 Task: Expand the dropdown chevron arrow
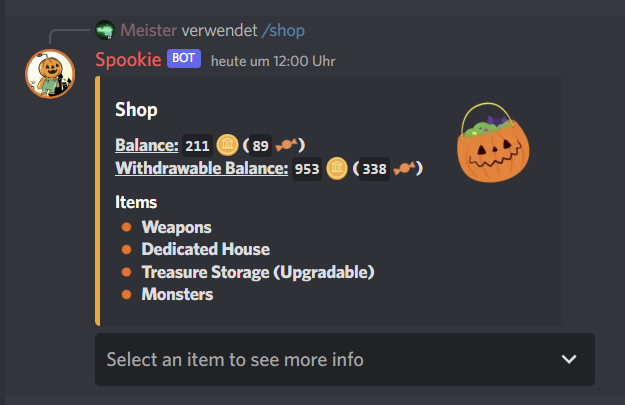569,359
